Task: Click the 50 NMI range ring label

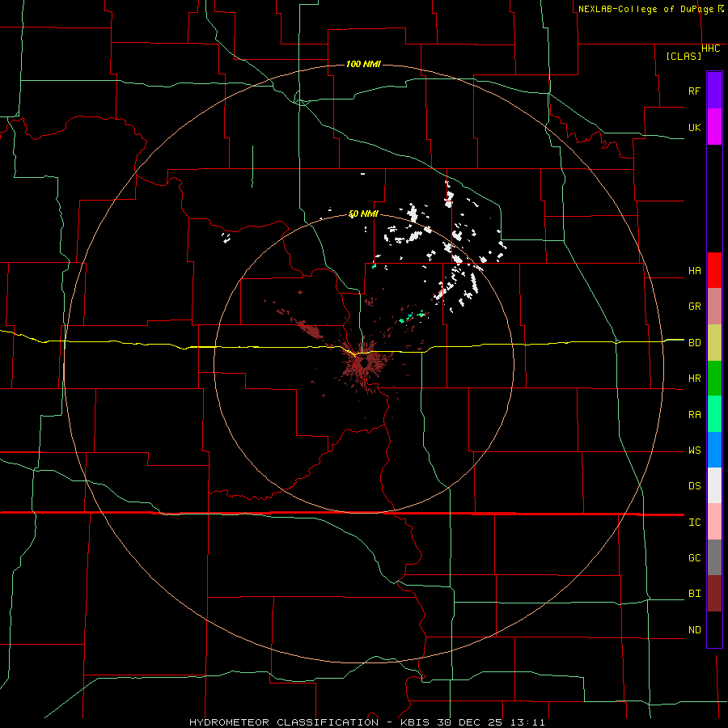Action: (x=363, y=214)
